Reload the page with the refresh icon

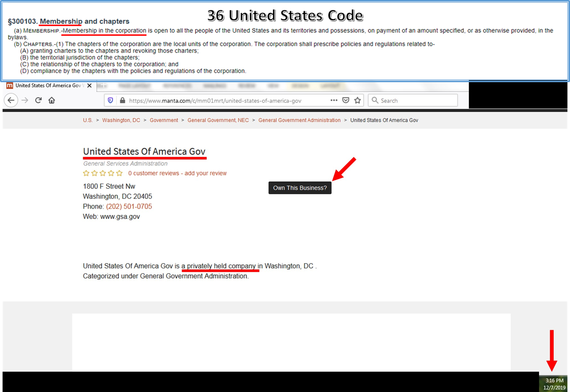[38, 100]
